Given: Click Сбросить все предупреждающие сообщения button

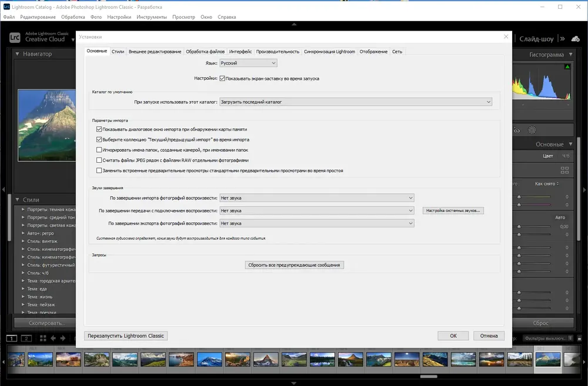Looking at the screenshot, I should tap(294, 265).
